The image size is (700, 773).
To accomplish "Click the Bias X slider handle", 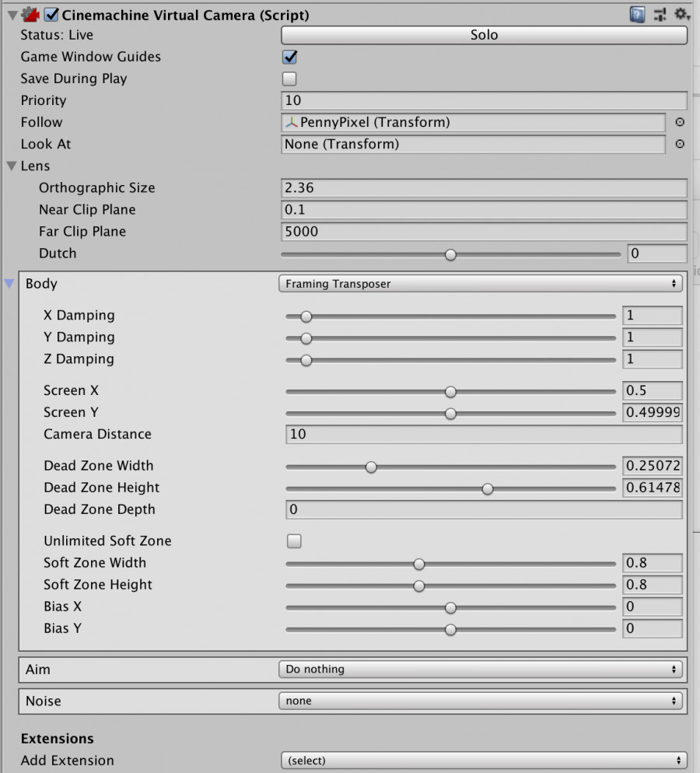I will coord(450,607).
